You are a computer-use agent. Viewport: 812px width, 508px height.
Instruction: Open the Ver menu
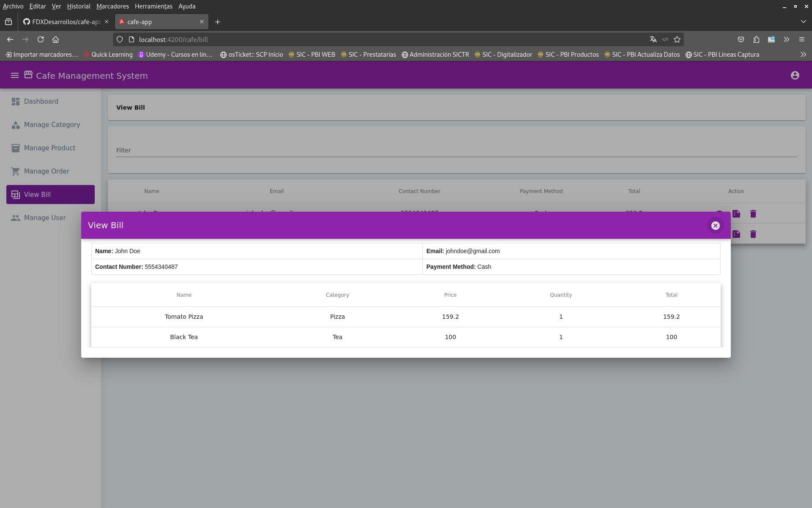[56, 6]
